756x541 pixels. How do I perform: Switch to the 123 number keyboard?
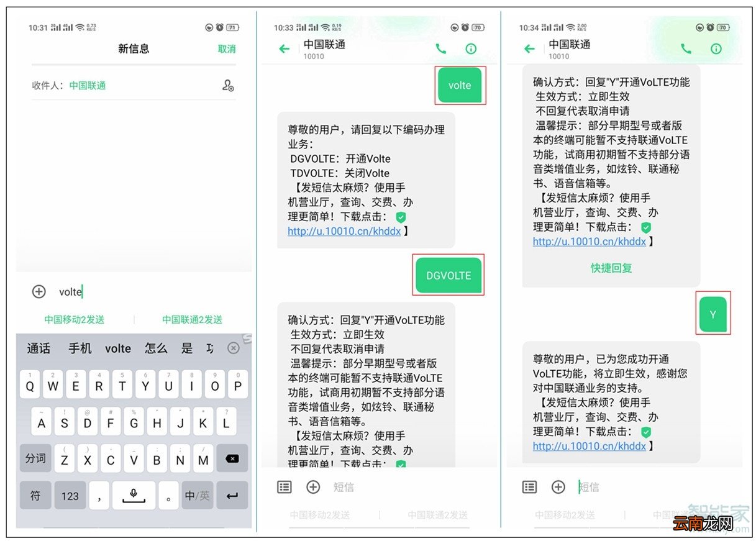[x=70, y=495]
